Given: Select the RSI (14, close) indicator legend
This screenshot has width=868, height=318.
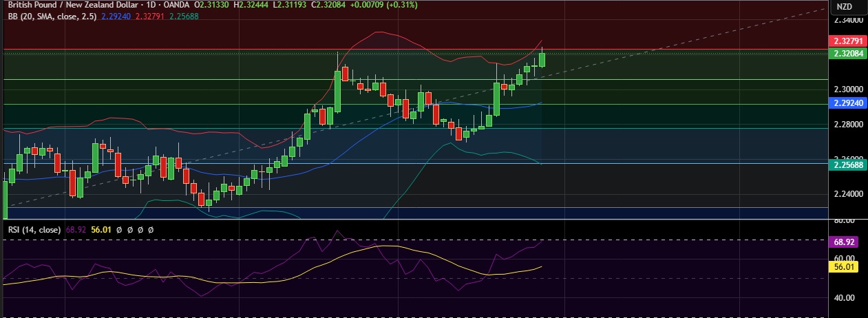Looking at the screenshot, I should click(x=34, y=229).
